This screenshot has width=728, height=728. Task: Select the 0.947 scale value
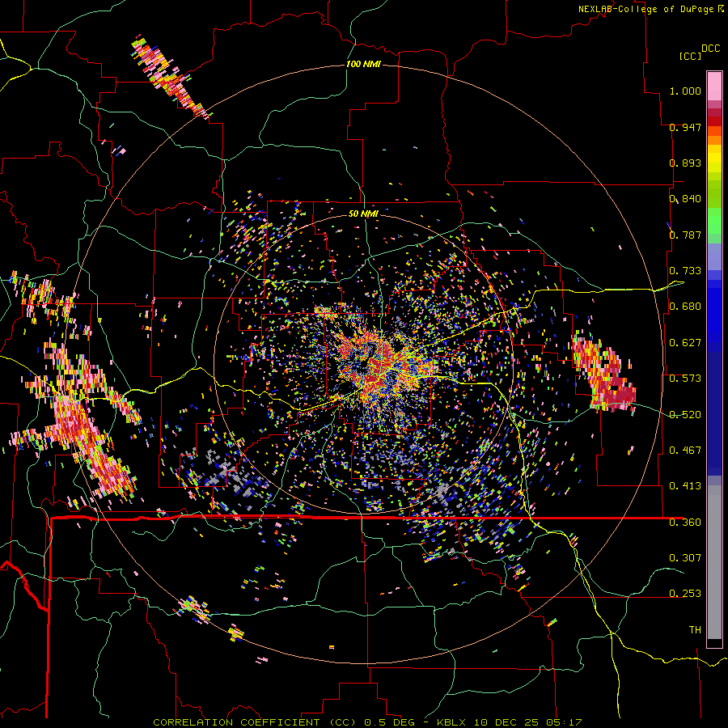685,127
